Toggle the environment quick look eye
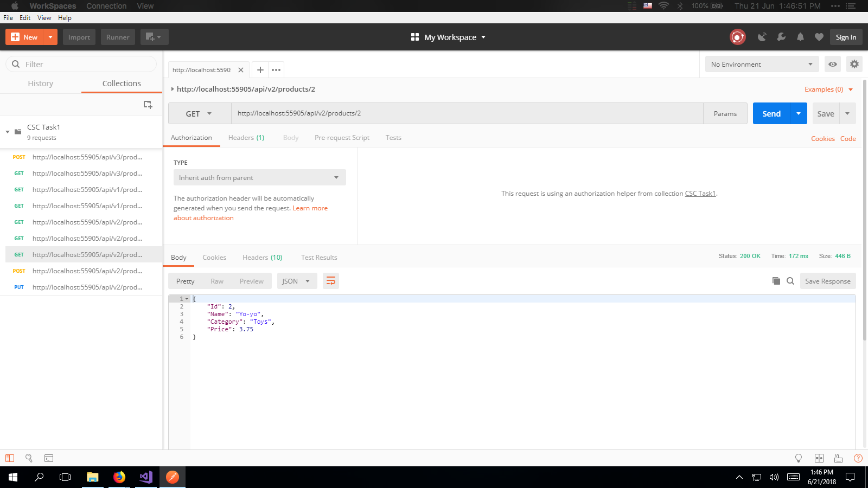Viewport: 868px width, 488px height. point(833,64)
